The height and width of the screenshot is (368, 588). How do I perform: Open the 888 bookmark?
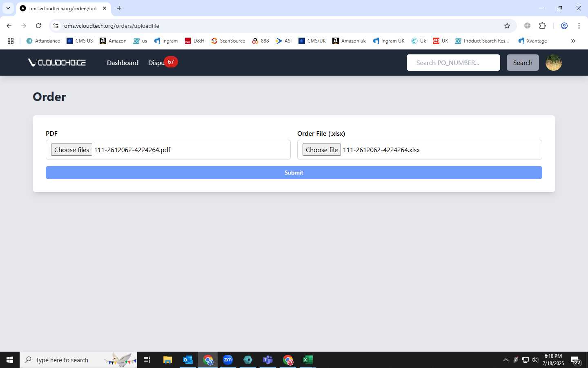[261, 41]
